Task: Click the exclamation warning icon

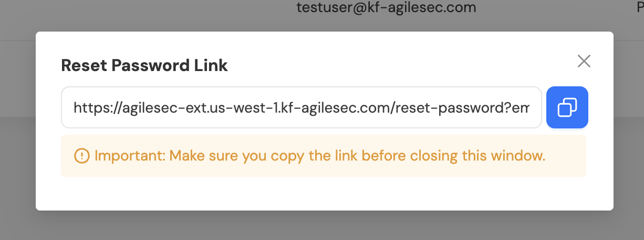Action: (x=82, y=156)
